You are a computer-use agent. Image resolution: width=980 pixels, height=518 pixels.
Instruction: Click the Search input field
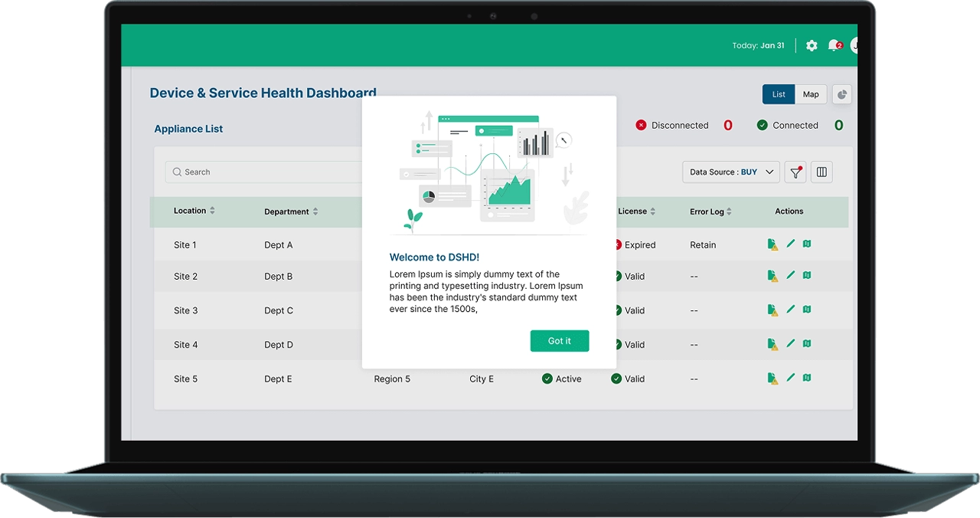point(264,172)
